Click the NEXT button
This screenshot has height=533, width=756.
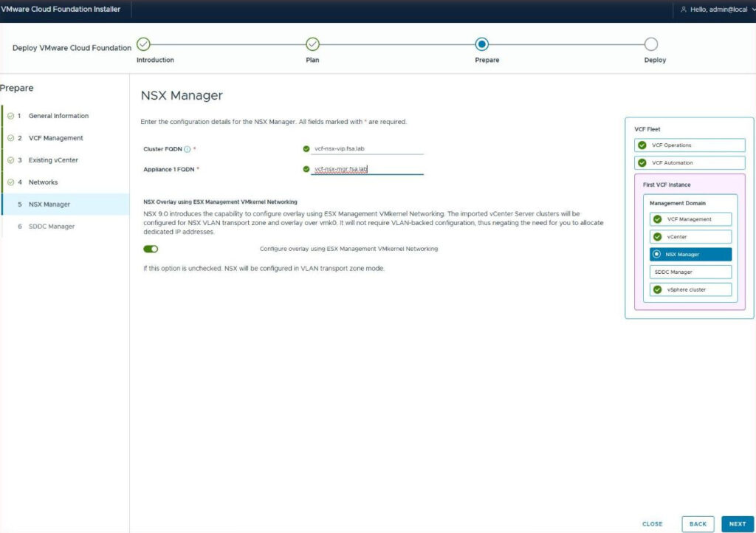[738, 524]
